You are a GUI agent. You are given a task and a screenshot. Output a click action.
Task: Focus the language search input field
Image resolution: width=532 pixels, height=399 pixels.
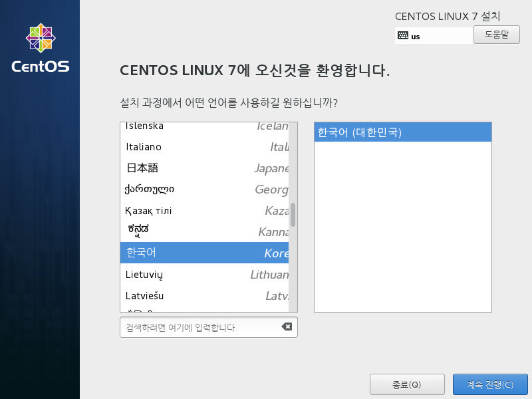(x=209, y=327)
